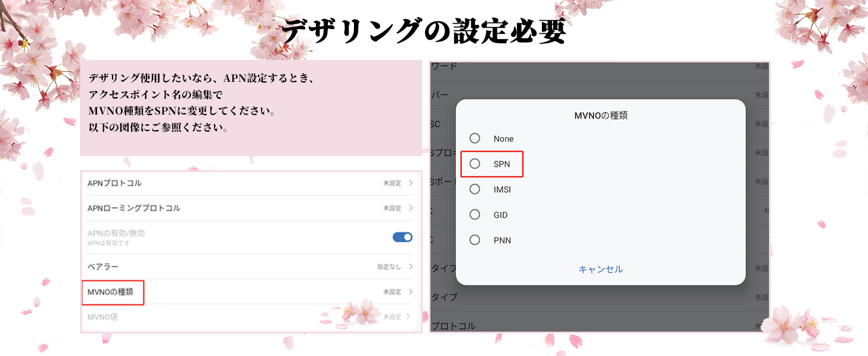
Task: Click the MVNOの種類 dialog title
Action: (601, 116)
